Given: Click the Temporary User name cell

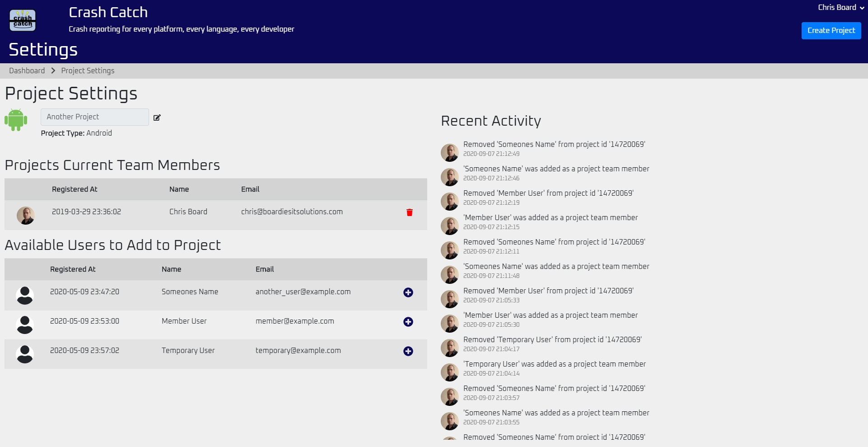Looking at the screenshot, I should point(188,350).
